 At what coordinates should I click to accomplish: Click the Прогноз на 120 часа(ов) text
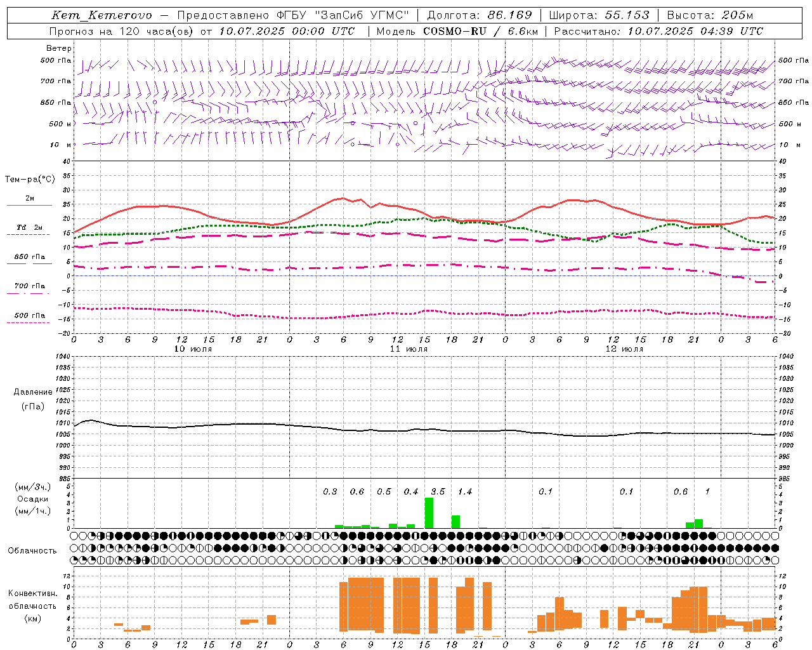tap(122, 31)
